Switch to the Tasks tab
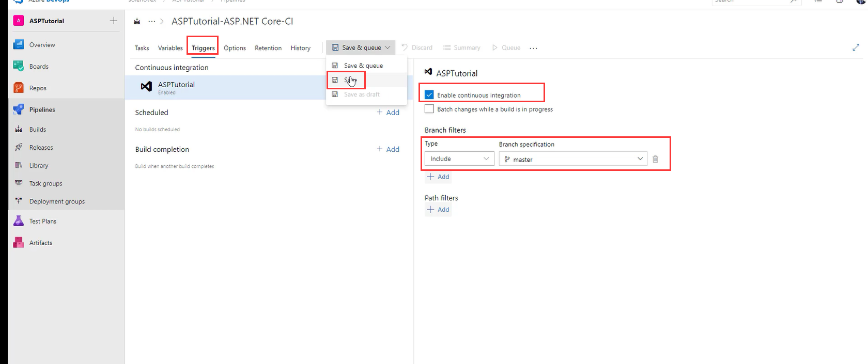This screenshot has width=868, height=364. pos(142,48)
